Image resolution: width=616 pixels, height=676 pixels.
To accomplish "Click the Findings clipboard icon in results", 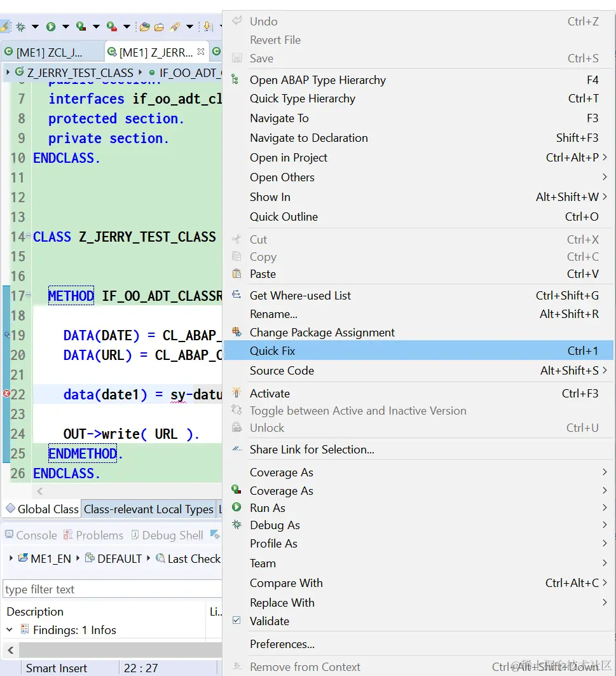I will click(25, 630).
